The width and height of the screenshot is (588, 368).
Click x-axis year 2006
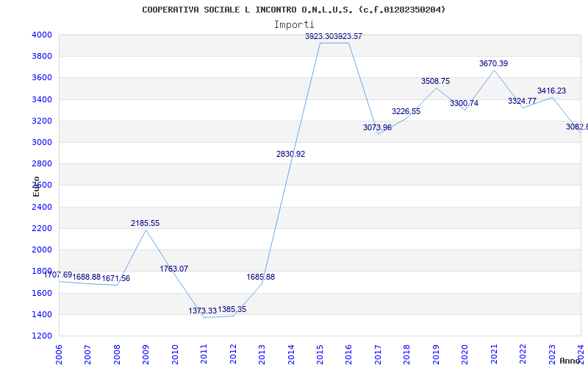(x=59, y=355)
